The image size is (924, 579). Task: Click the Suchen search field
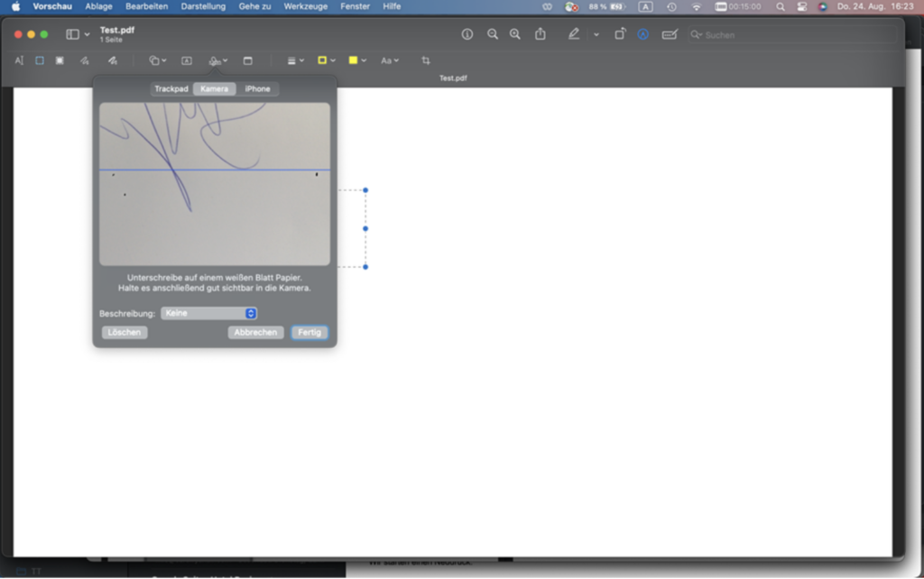(x=792, y=35)
